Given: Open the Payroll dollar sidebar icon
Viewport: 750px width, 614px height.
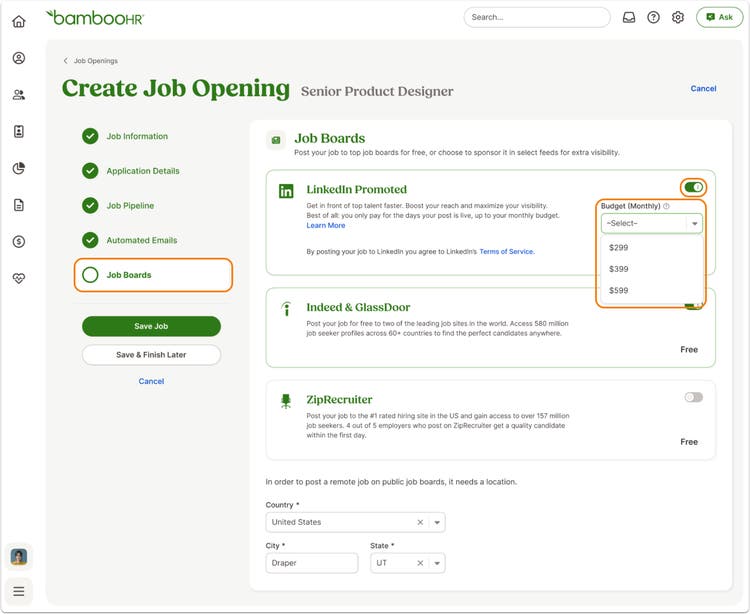Looking at the screenshot, I should (19, 241).
